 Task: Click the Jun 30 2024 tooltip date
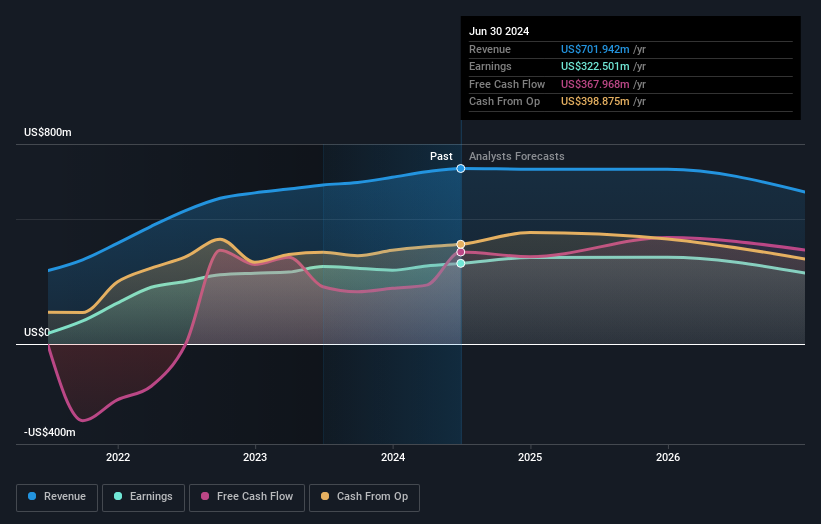coord(499,31)
